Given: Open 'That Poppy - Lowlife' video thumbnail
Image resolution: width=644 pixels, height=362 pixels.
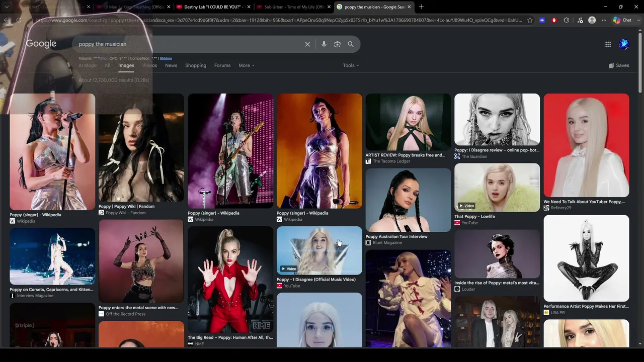Looking at the screenshot, I should point(497,187).
